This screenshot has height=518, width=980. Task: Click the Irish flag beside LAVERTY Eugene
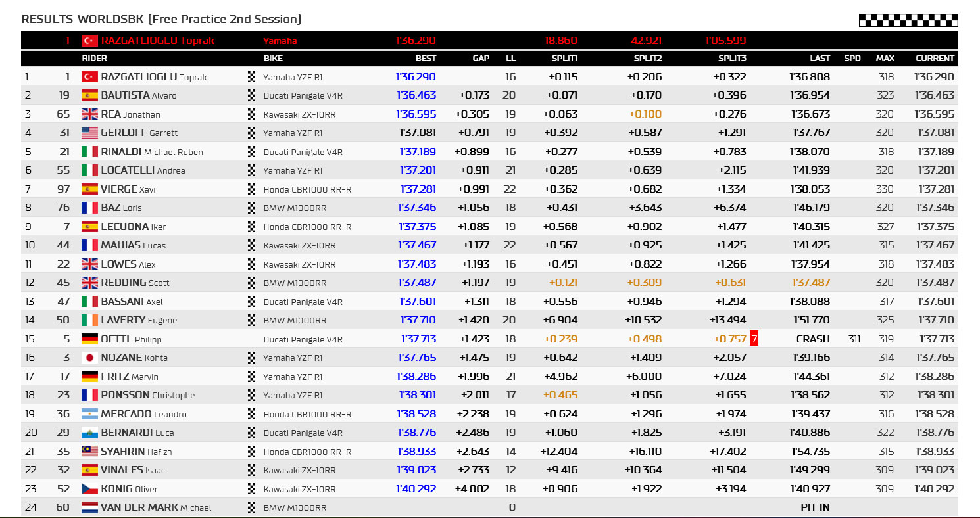coord(89,320)
